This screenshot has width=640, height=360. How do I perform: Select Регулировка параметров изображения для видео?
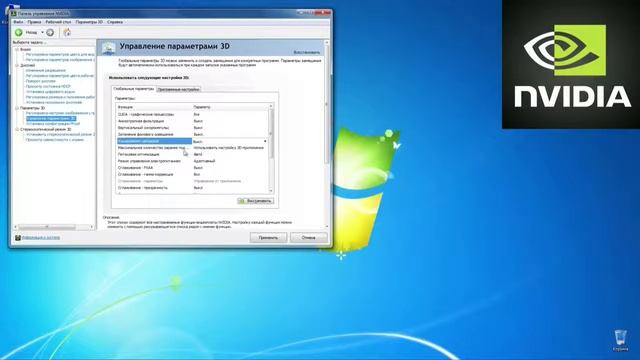pos(60,60)
